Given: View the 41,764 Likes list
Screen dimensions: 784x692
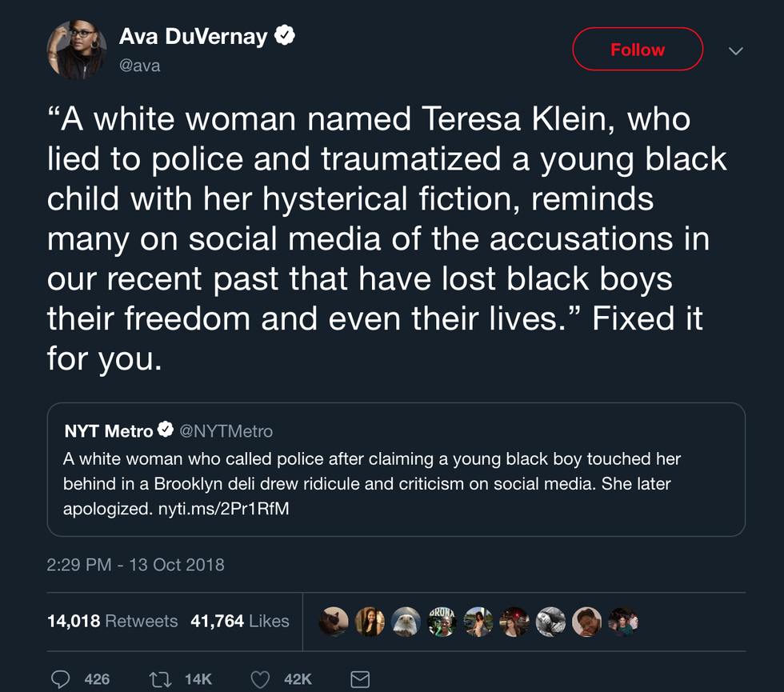Looking at the screenshot, I should click(x=240, y=621).
